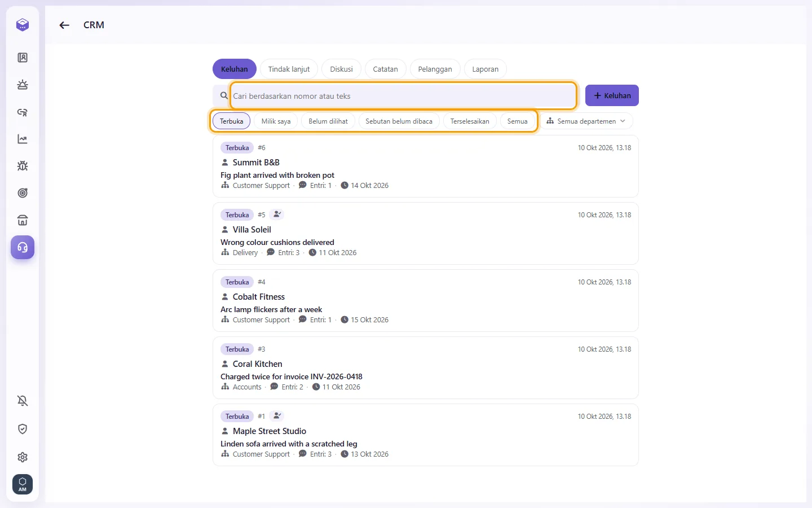Click the assigned-user icon on ticket #5
This screenshot has height=508, width=812.
(277, 214)
